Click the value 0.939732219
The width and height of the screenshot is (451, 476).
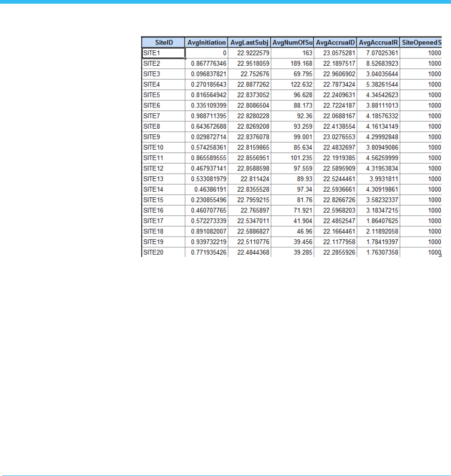(x=209, y=242)
